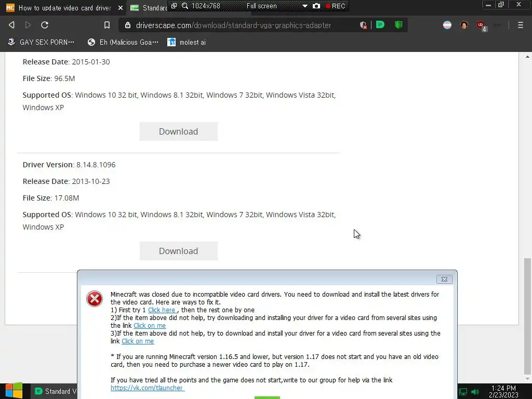Download the 96.5M driver from 2015-01-30
This screenshot has width=532, height=399.
click(179, 131)
